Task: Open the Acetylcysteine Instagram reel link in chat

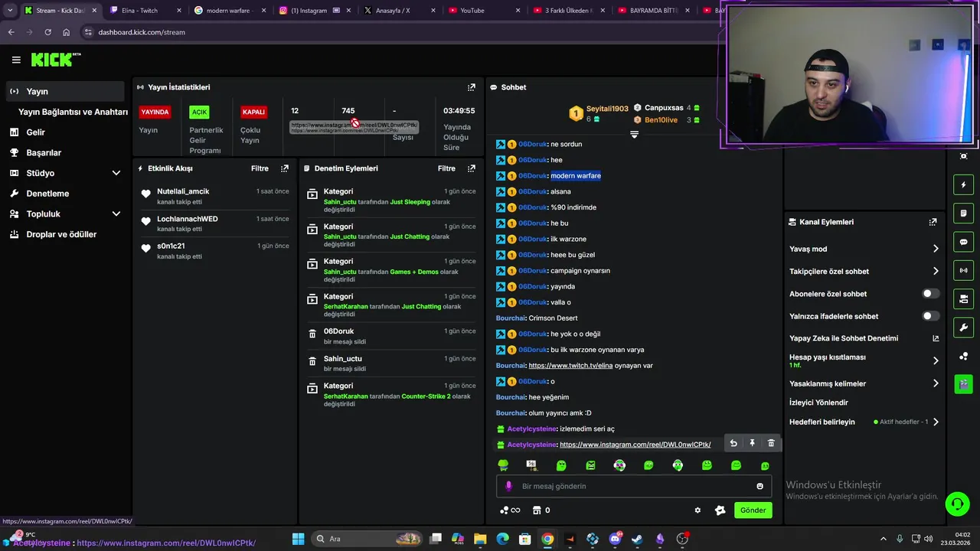Action: (x=635, y=445)
